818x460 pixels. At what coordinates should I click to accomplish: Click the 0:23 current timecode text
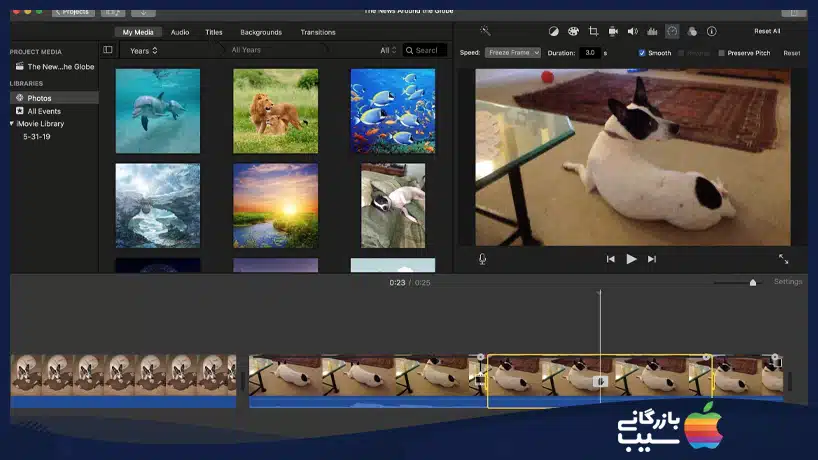click(397, 283)
